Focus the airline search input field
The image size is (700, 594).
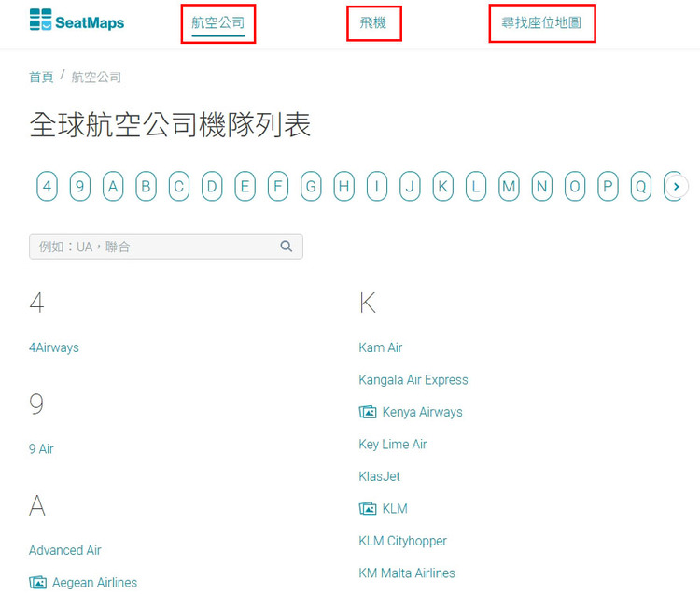click(x=166, y=247)
